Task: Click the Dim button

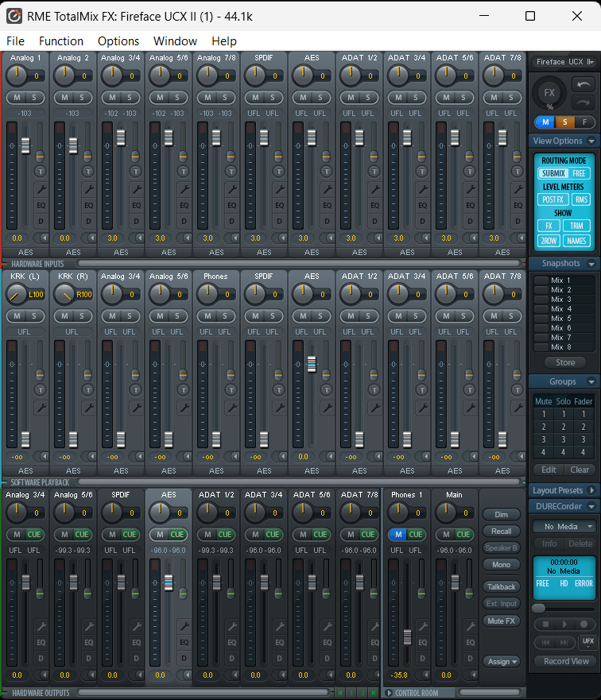Action: click(501, 514)
